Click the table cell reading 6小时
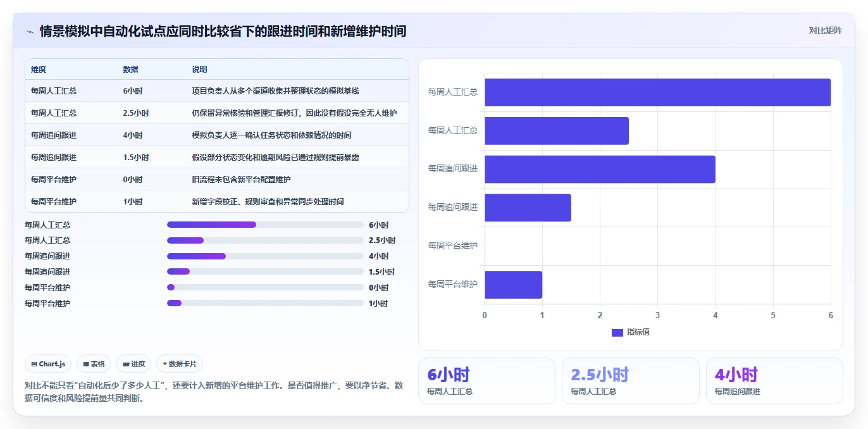The height and width of the screenshot is (429, 868). tap(133, 91)
